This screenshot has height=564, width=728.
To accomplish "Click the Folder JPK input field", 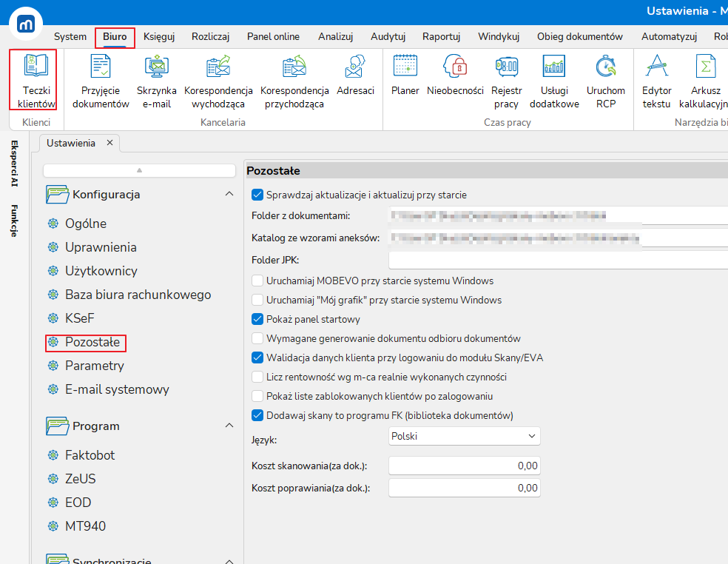I will pyautogui.click(x=558, y=260).
